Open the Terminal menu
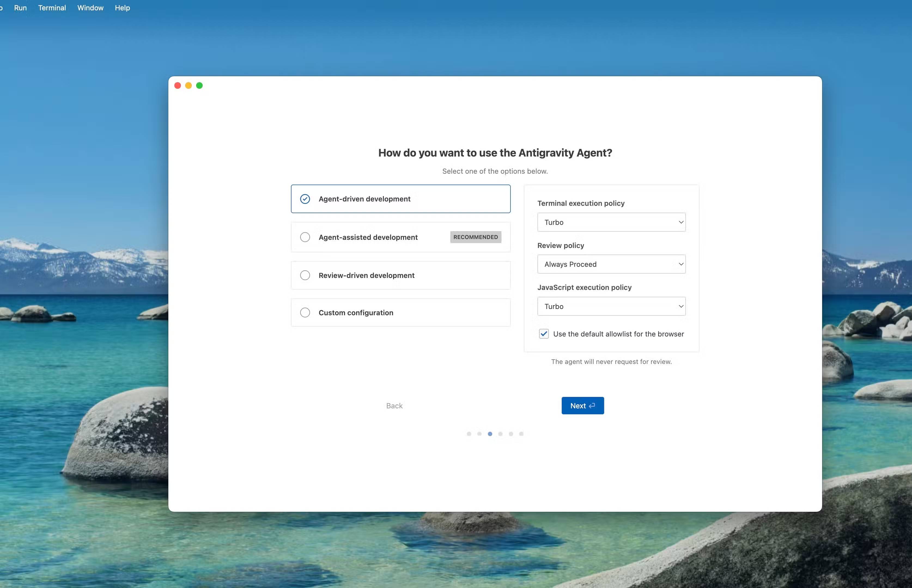 [52, 8]
